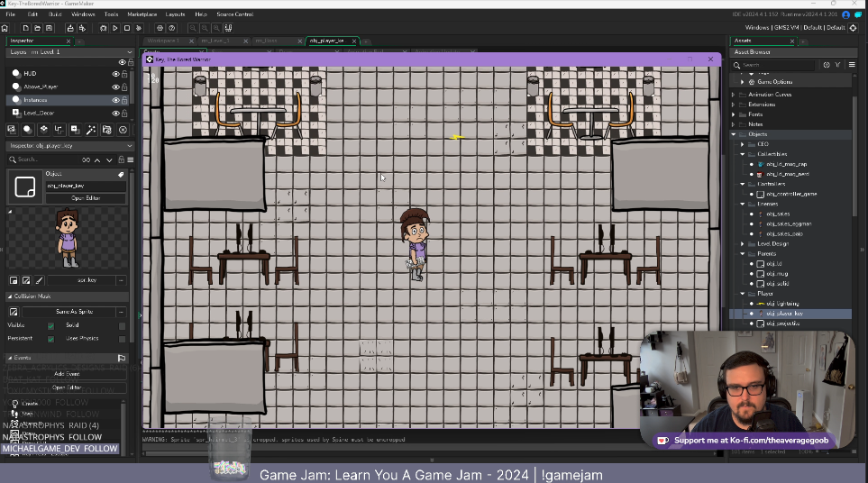Screen dimensions: 868x483
Task: Run the game with play icon
Action: 115,28
